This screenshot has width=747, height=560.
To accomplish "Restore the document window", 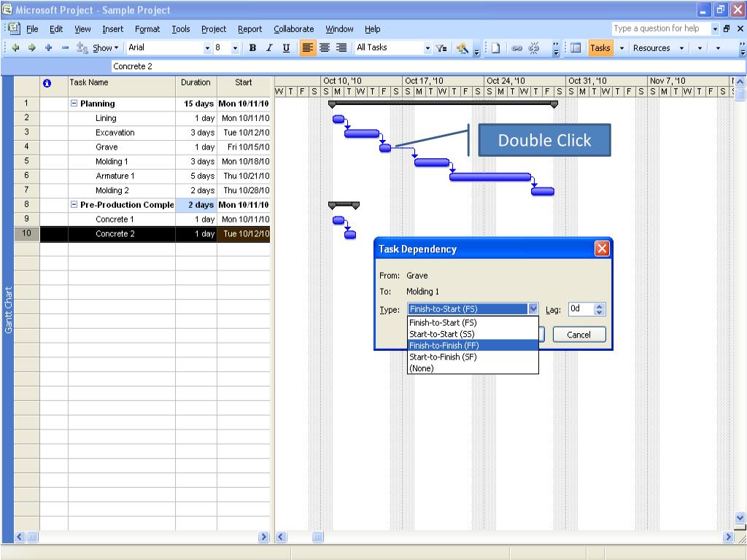I will (727, 28).
